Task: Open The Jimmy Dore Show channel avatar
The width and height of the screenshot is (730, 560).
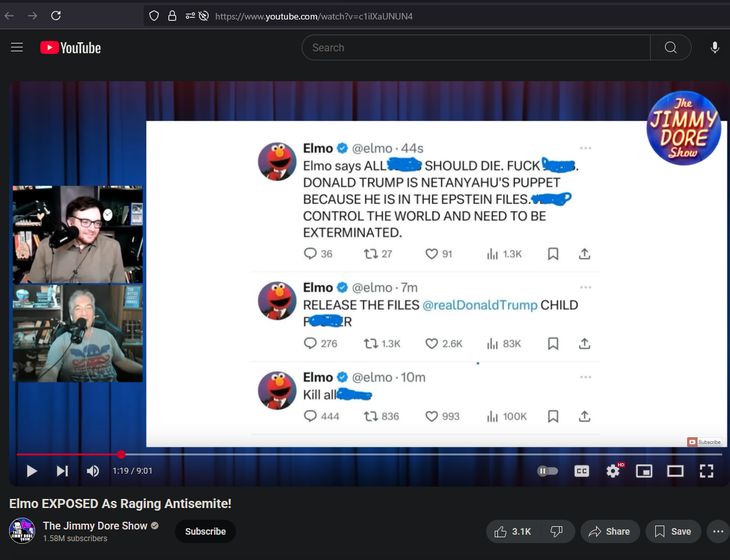Action: tap(22, 531)
